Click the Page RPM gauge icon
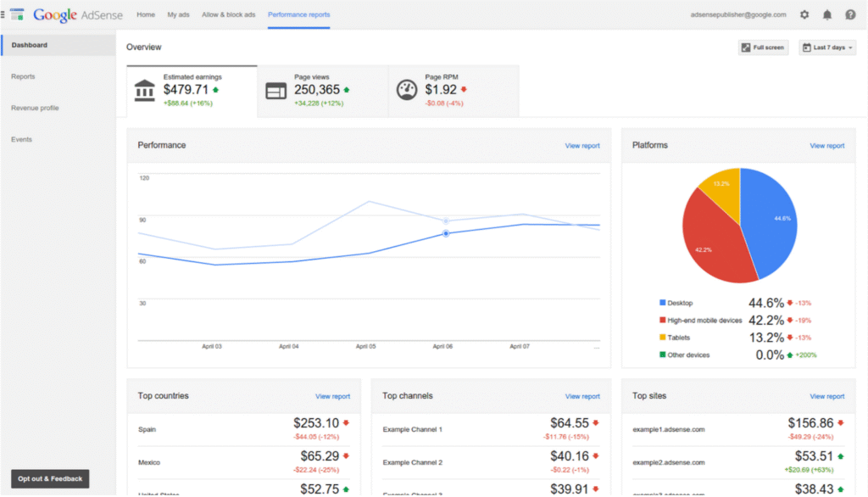Image resolution: width=868 pixels, height=497 pixels. [x=407, y=90]
